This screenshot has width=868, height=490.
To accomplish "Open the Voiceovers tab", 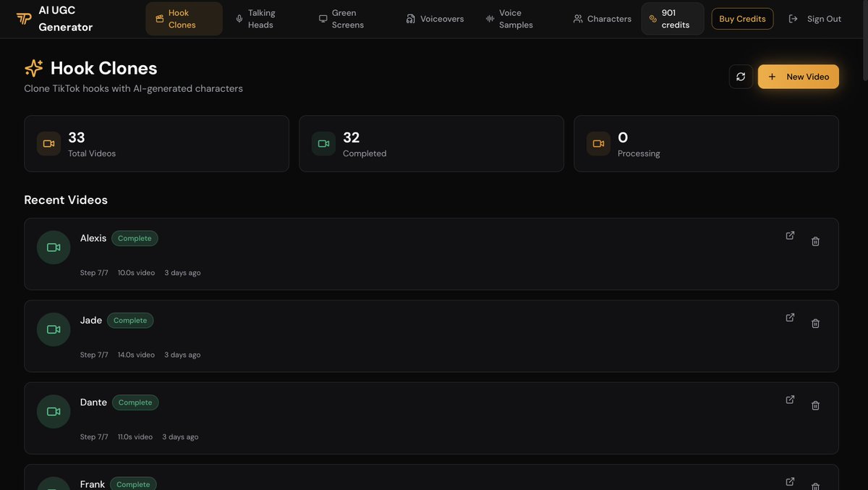I will (x=435, y=19).
